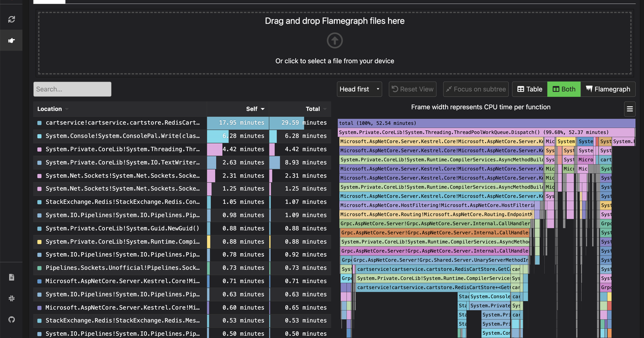Select the Pipelines.Sockets.Unofficial row
This screenshot has width=644, height=338.
click(182, 268)
